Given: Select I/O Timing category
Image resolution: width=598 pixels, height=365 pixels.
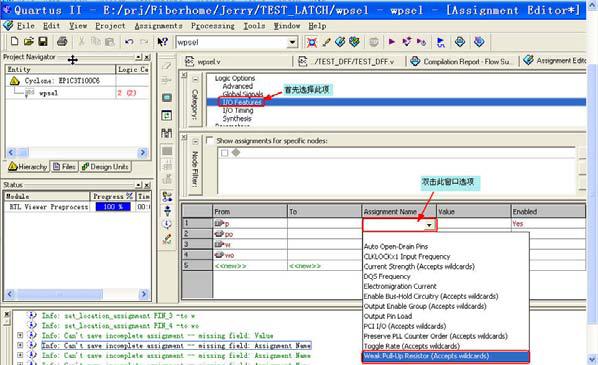Looking at the screenshot, I should [x=238, y=111].
